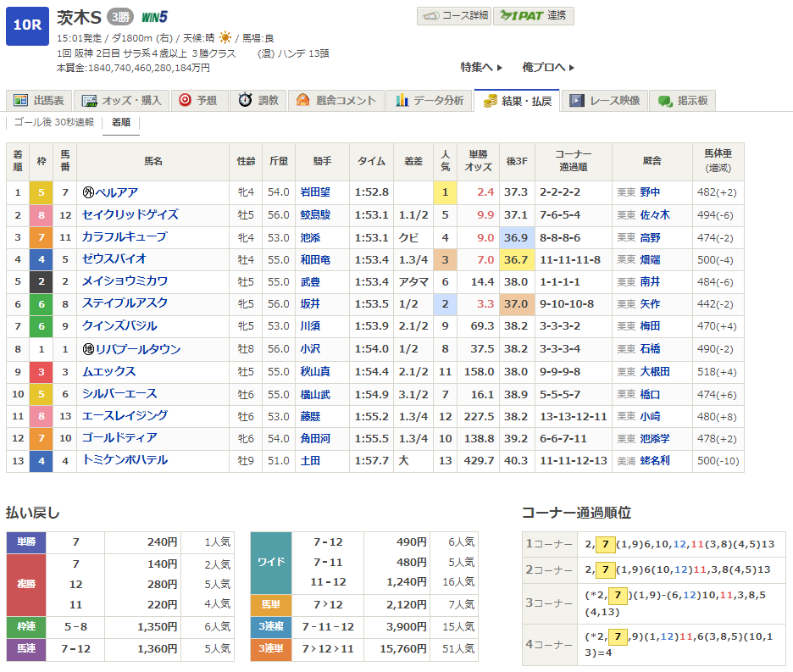Open the 結果・払戻 tab
Viewport: 793px width, 672px height.
[x=517, y=101]
